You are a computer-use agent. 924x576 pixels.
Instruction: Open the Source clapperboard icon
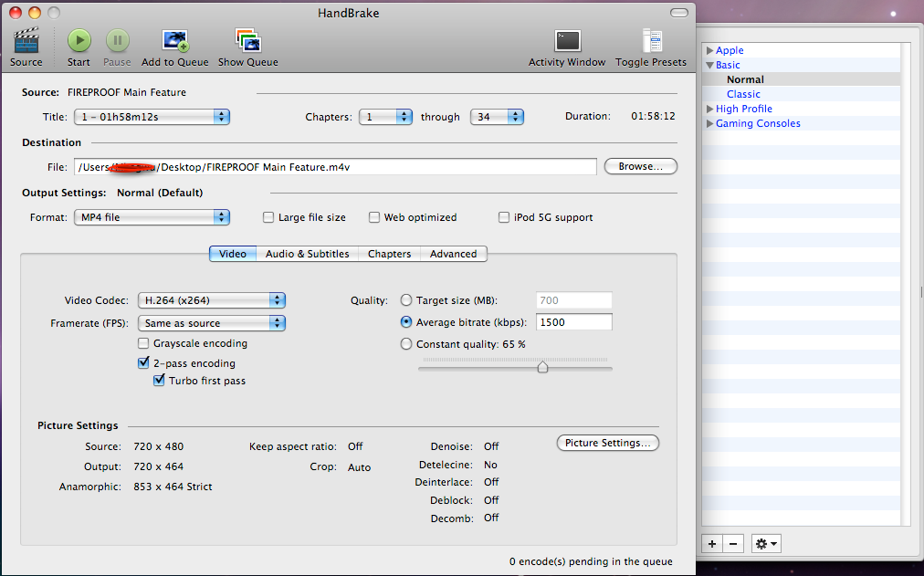point(26,41)
